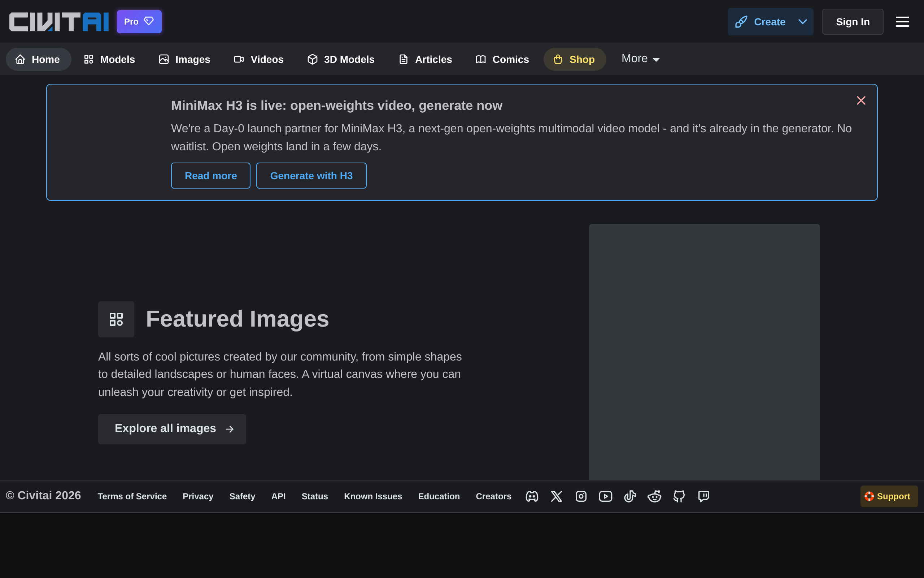Viewport: 924px width, 578px height.
Task: Click Explore all images button
Action: [x=172, y=429]
